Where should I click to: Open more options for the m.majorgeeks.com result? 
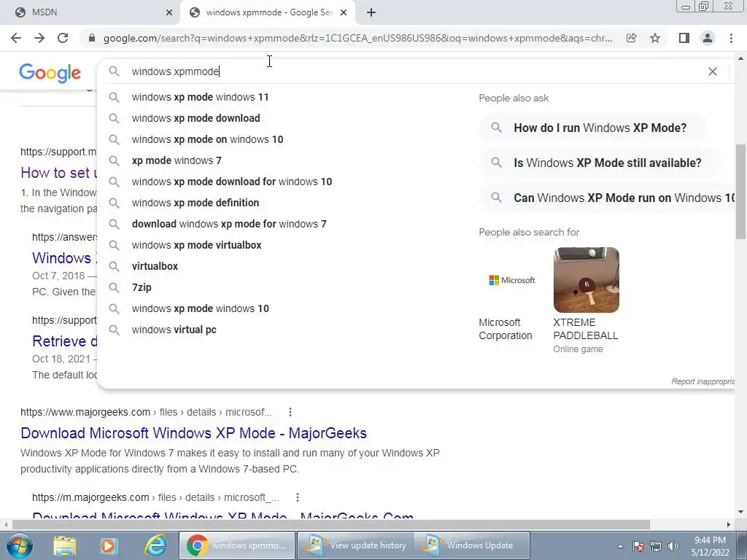tap(298, 497)
